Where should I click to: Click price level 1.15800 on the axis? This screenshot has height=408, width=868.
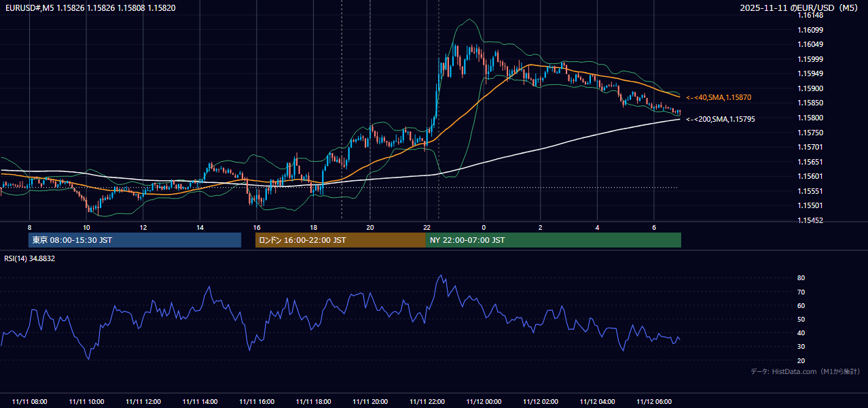[x=810, y=118]
